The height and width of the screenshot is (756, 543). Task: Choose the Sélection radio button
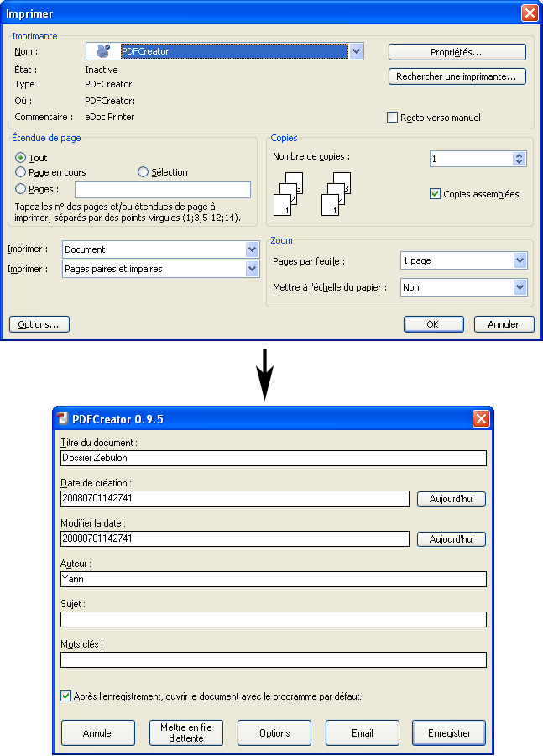(144, 172)
